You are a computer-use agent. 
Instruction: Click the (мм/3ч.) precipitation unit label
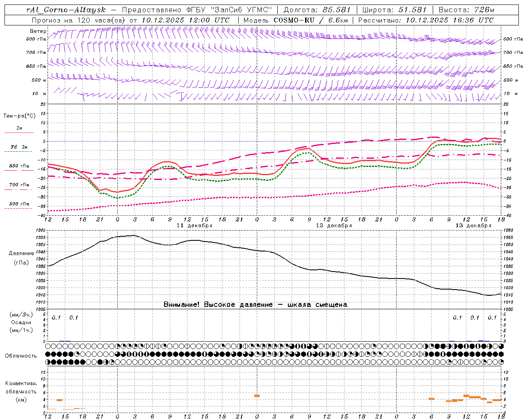pos(21,315)
